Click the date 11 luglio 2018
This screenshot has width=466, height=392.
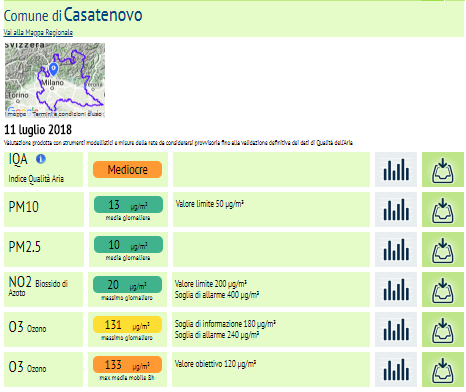[x=38, y=130]
